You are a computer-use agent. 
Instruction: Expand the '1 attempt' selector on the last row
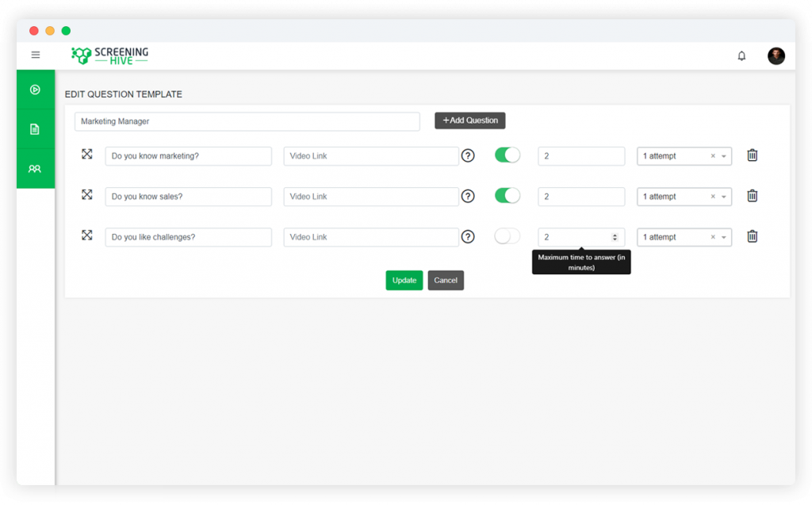pyautogui.click(x=722, y=236)
